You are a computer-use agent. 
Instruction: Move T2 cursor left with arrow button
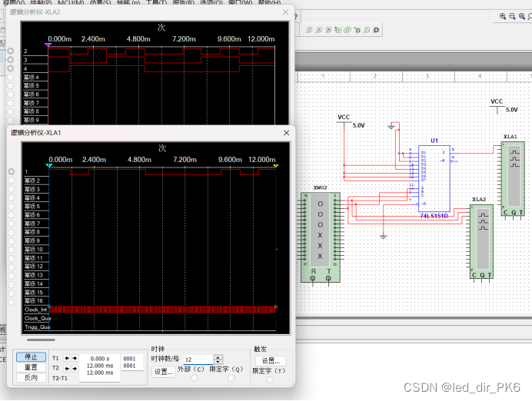(x=67, y=368)
